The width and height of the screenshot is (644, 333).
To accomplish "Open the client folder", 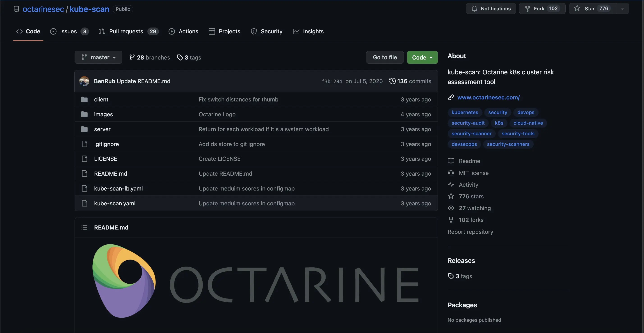I will click(x=101, y=100).
